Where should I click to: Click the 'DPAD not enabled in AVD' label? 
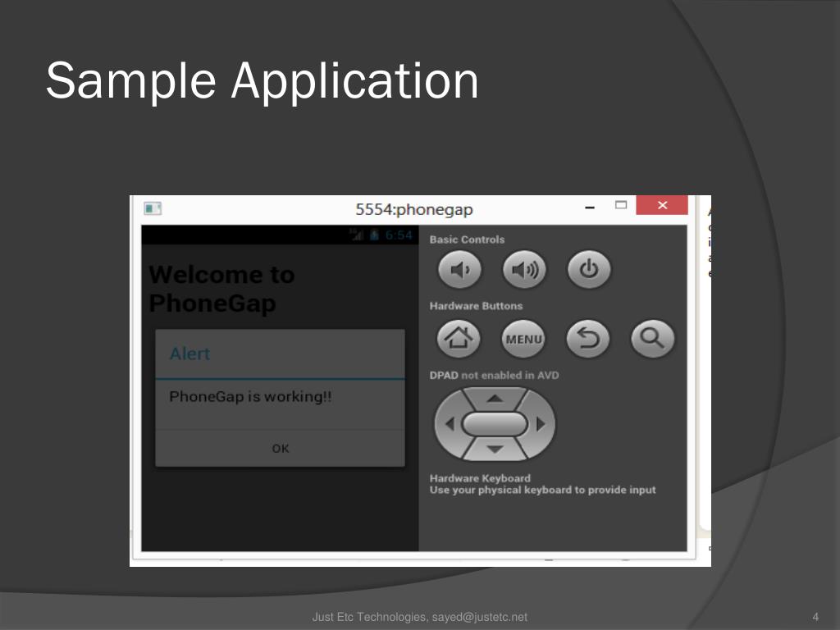tap(494, 375)
